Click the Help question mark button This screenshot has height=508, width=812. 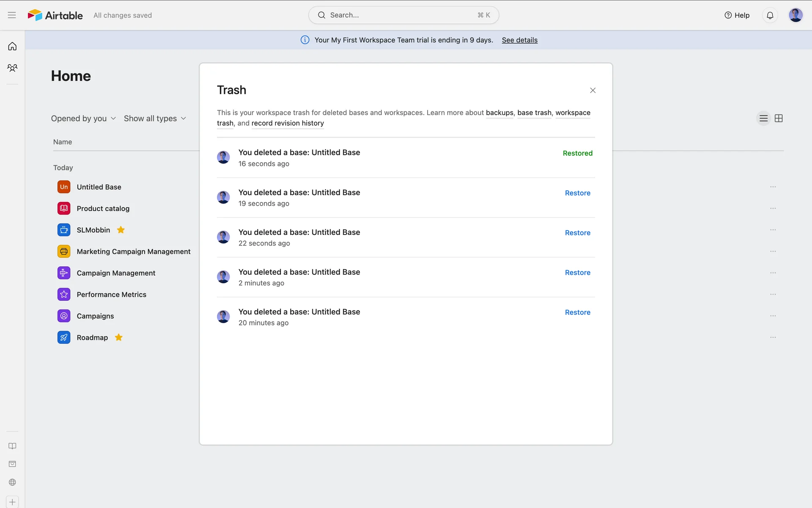(x=737, y=15)
